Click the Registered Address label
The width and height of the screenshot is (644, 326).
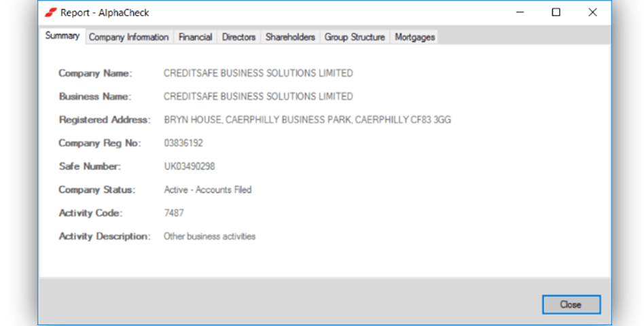coord(105,120)
